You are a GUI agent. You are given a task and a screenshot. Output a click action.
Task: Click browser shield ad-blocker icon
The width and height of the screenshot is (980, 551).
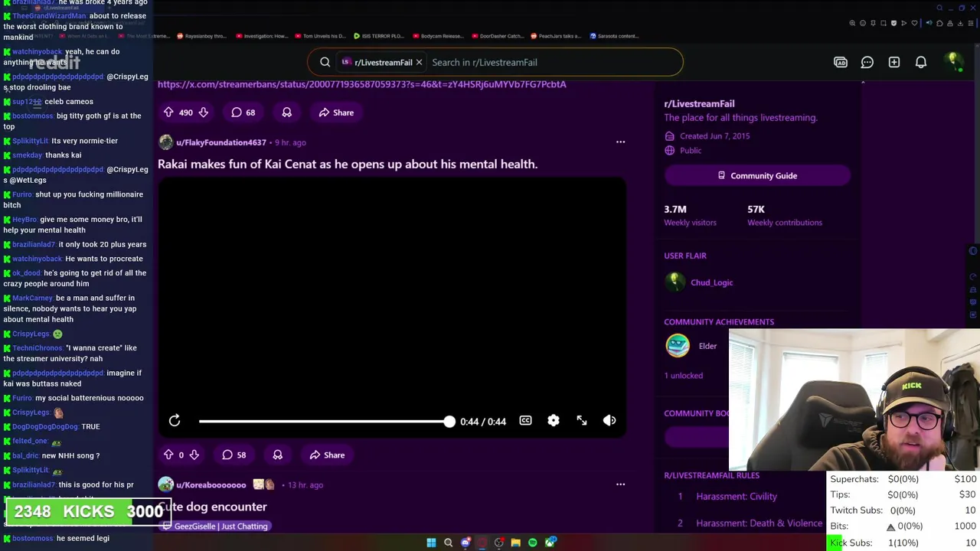coord(893,23)
